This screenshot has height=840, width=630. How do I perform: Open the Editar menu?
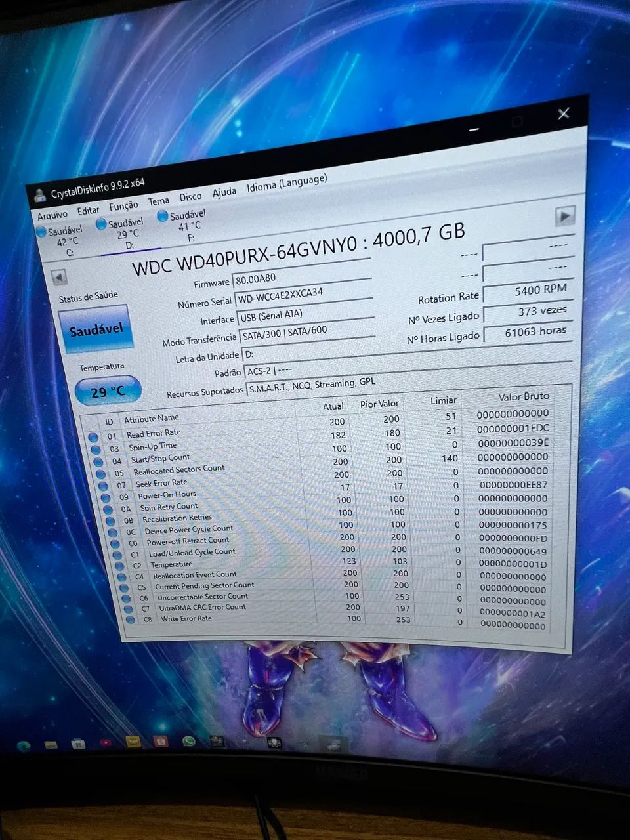pyautogui.click(x=88, y=211)
